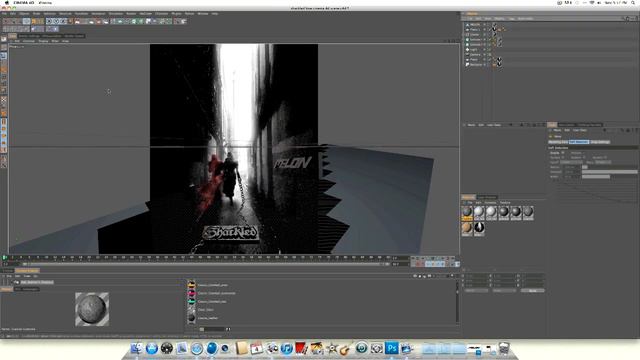The image size is (640, 360).
Task: Launch App Store from the Dock
Action: pyautogui.click(x=152, y=348)
